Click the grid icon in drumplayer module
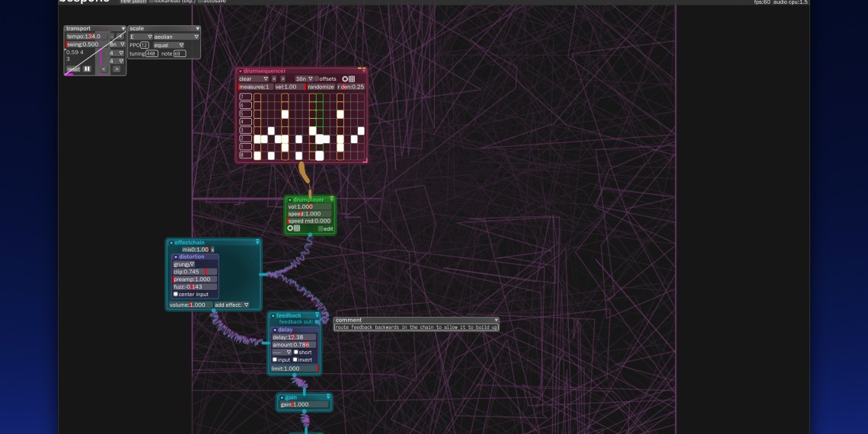This screenshot has height=434, width=868. pyautogui.click(x=297, y=228)
